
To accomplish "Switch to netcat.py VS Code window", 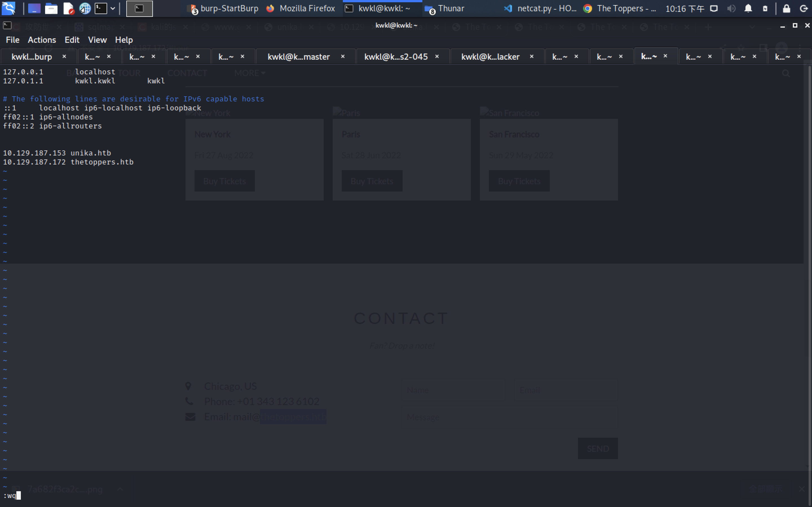I will 540,8.
